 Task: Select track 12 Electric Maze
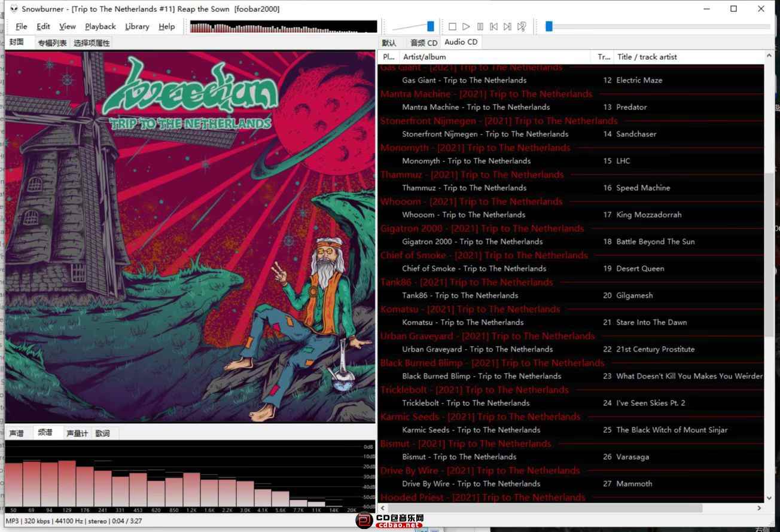[x=571, y=80]
